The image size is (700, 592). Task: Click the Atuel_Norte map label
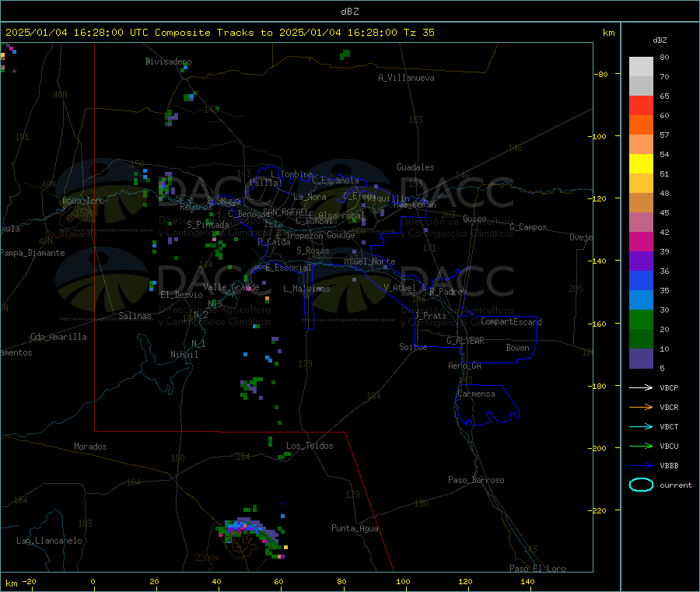coord(369,261)
